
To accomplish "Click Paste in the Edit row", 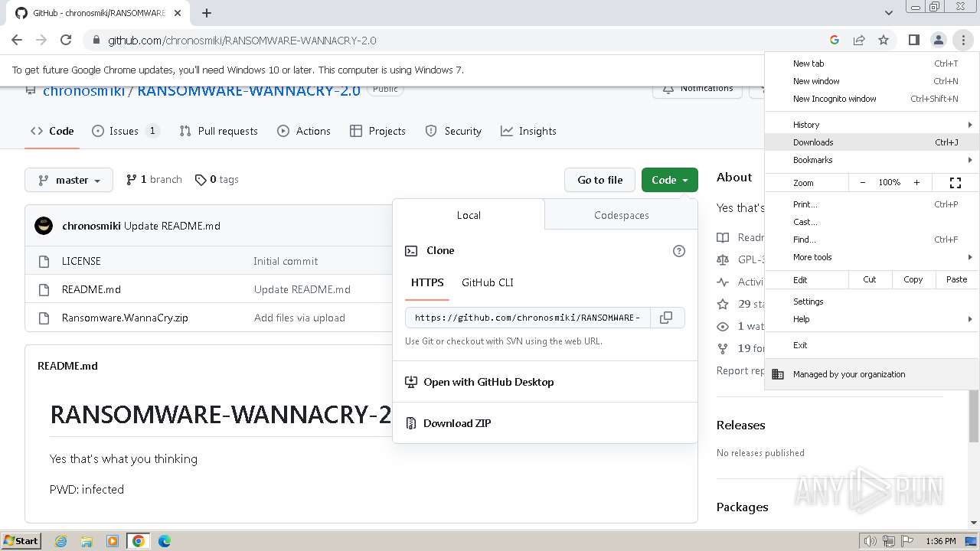I will pyautogui.click(x=956, y=279).
